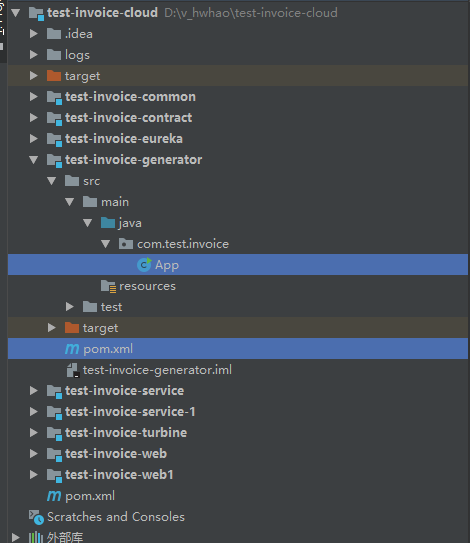The height and width of the screenshot is (543, 470).
Task: Click the com.test.invoice package icon
Action: tap(126, 244)
